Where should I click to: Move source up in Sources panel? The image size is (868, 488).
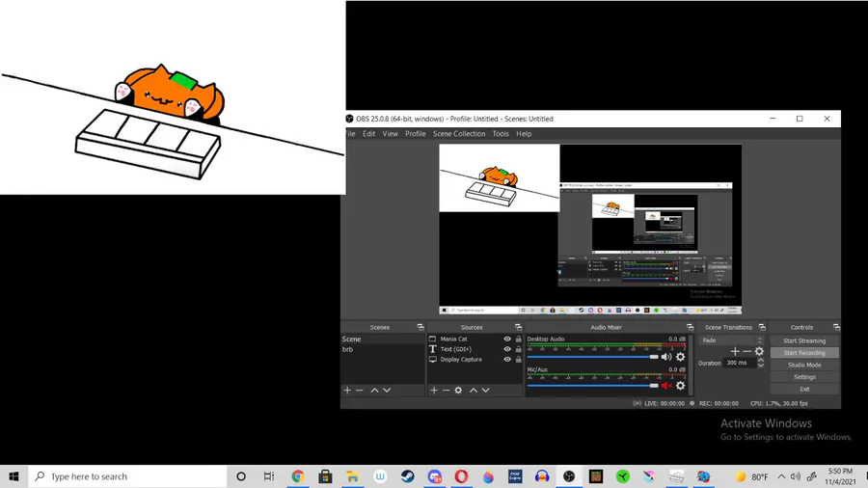[x=474, y=390]
